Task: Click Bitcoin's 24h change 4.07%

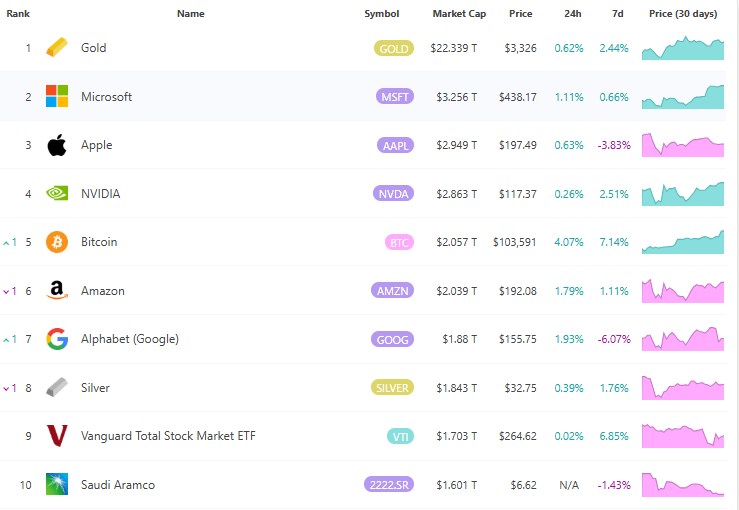Action: coord(569,242)
